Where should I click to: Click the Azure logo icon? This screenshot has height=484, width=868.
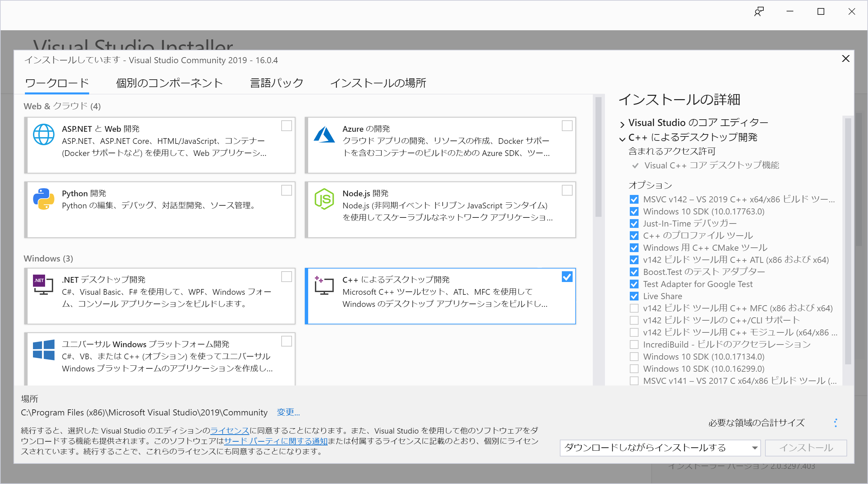click(324, 135)
